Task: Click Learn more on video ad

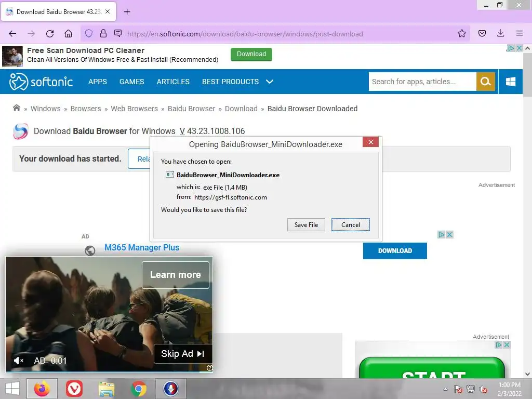Action: pos(176,275)
